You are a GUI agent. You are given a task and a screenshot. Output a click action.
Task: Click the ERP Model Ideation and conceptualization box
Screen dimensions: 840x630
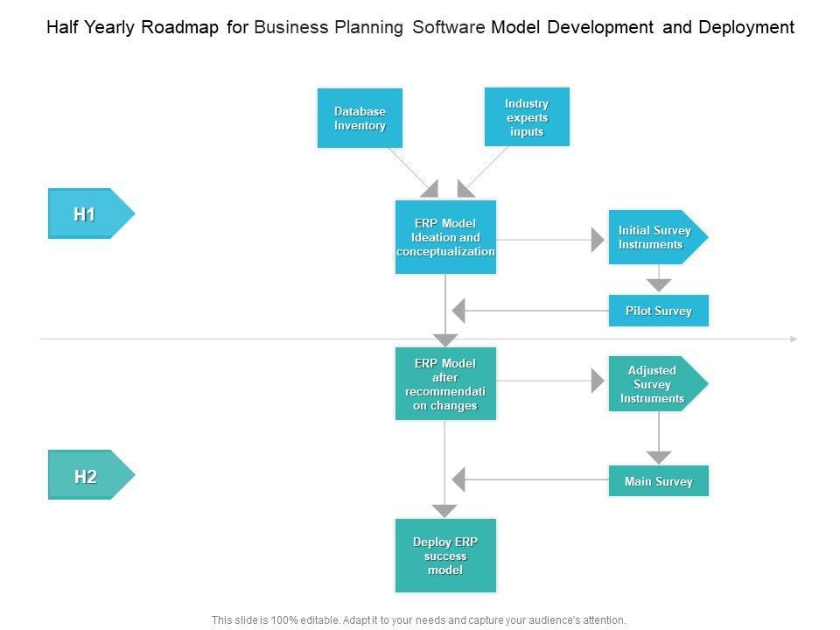(x=445, y=237)
